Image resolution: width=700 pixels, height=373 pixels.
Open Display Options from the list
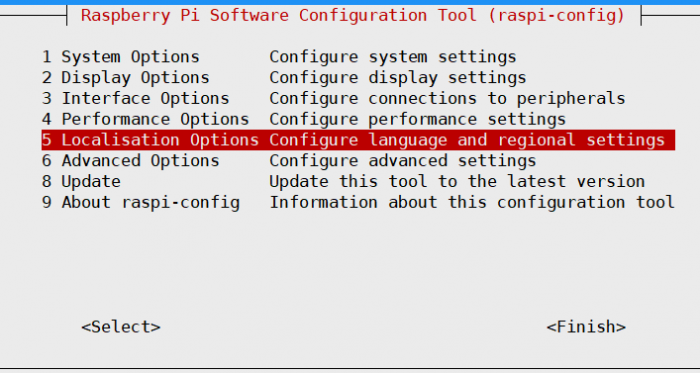pos(126,78)
